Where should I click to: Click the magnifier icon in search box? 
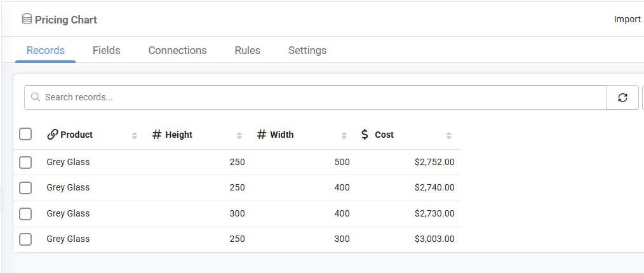36,97
